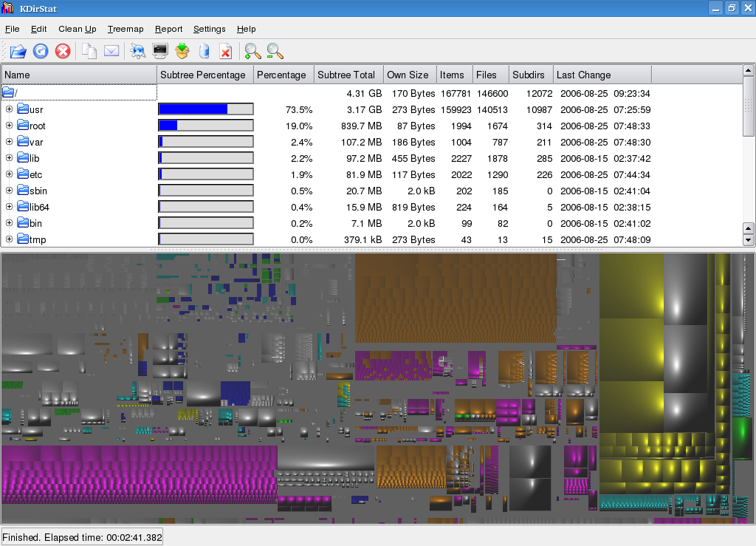Viewport: 756px width, 546px height.
Task: Sort by the Items column header
Action: tap(455, 75)
